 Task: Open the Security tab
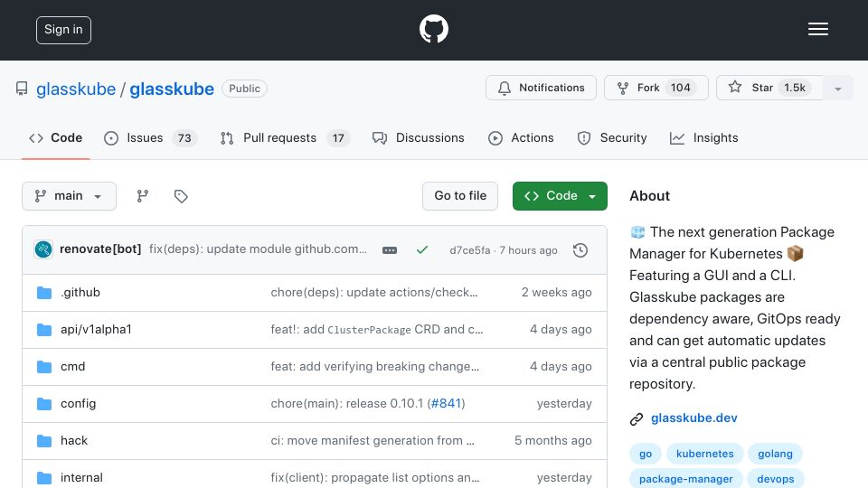612,137
